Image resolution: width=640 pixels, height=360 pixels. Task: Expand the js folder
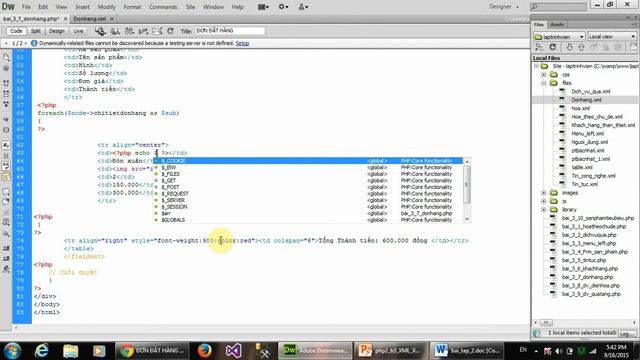[544, 201]
